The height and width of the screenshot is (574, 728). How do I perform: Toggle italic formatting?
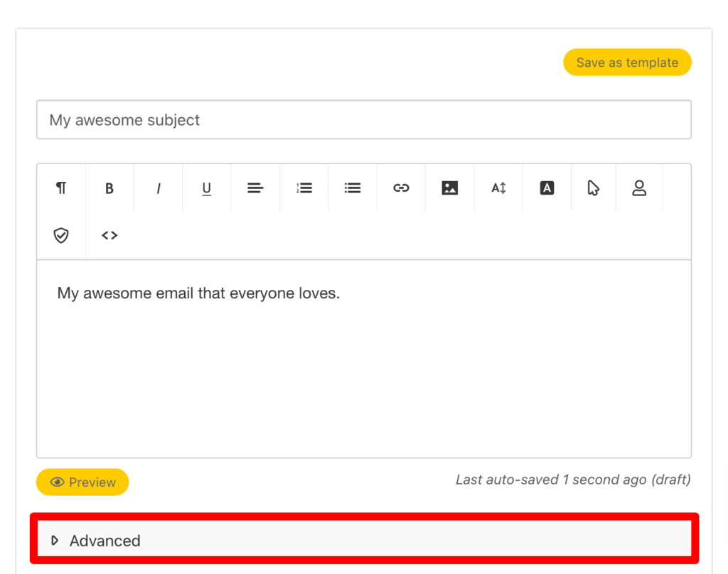[159, 188]
